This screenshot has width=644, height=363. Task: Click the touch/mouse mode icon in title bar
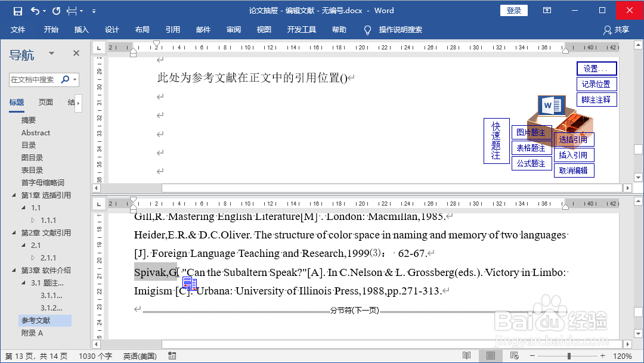click(x=72, y=11)
